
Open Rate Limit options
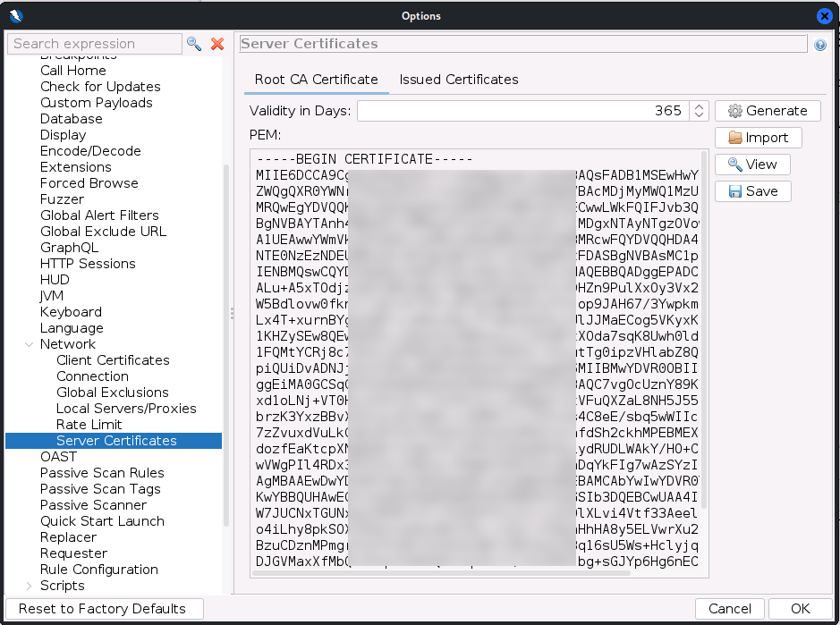(89, 425)
